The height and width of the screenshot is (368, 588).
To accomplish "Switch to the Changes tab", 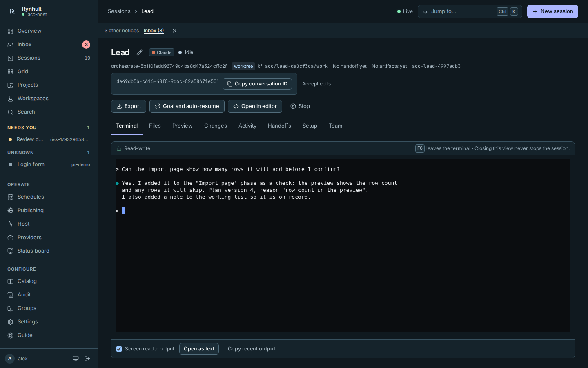I will 216,126.
